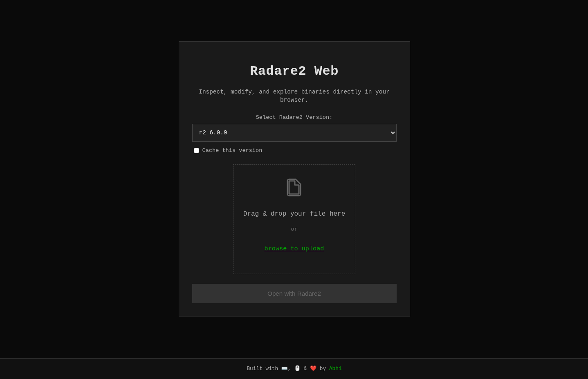Screen dimensions: 588x379
Task: Click the Open with Radare2 button
Action: coord(294,294)
